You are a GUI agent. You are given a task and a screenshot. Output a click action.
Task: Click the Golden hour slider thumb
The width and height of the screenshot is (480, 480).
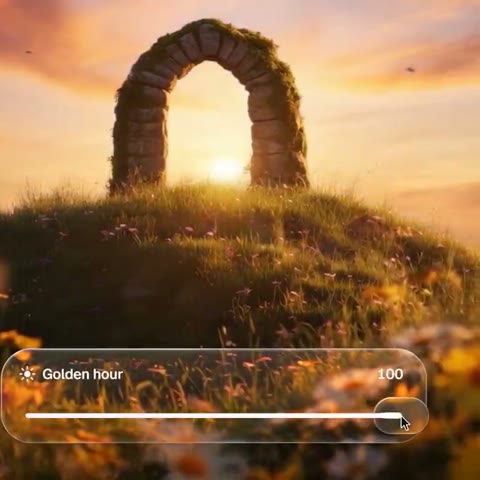coord(401,415)
